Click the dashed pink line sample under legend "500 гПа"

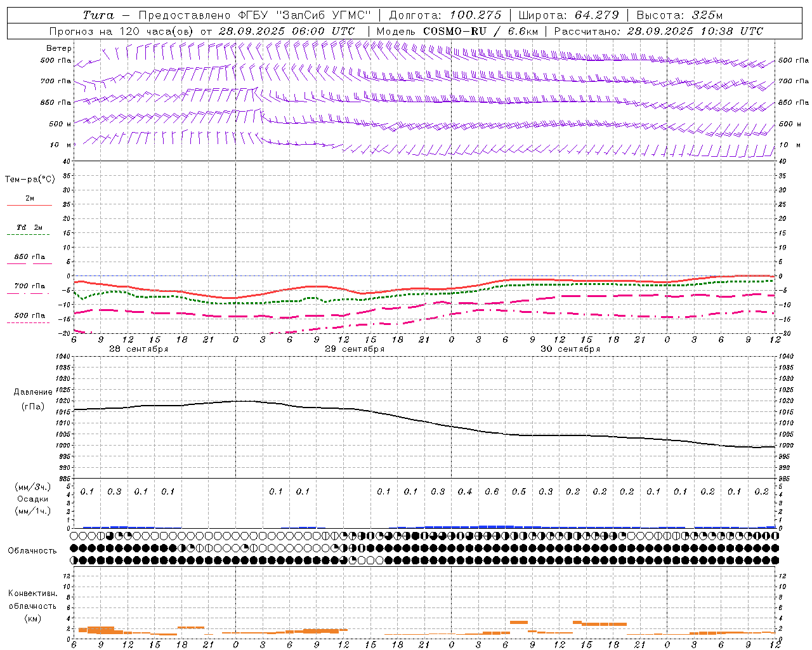(x=29, y=323)
